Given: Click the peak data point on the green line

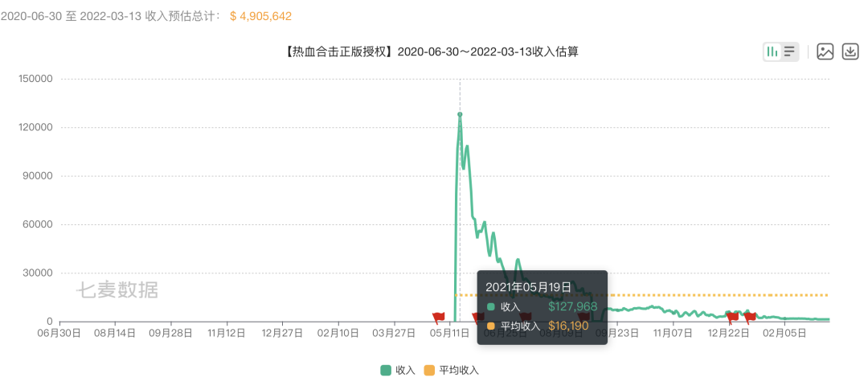Looking at the screenshot, I should (460, 115).
